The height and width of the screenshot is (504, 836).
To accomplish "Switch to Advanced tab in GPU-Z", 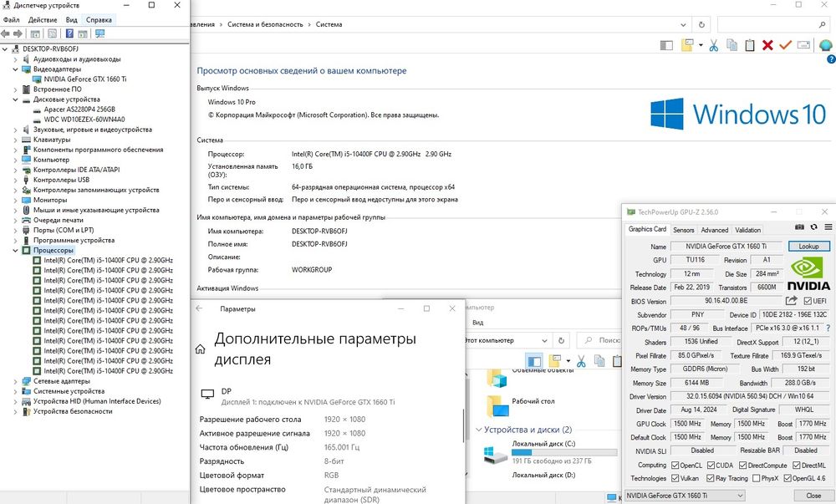I will pos(715,230).
